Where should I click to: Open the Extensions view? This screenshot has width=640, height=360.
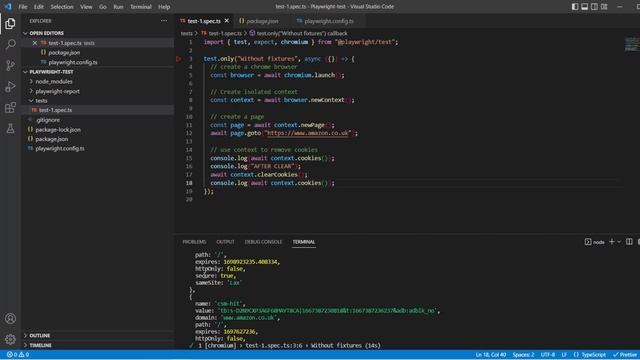point(10,108)
